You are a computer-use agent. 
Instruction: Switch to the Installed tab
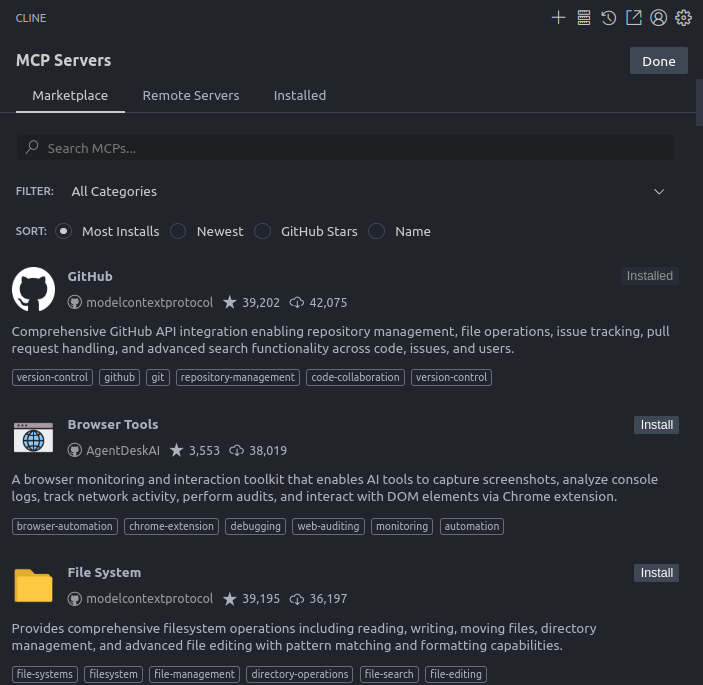point(299,95)
